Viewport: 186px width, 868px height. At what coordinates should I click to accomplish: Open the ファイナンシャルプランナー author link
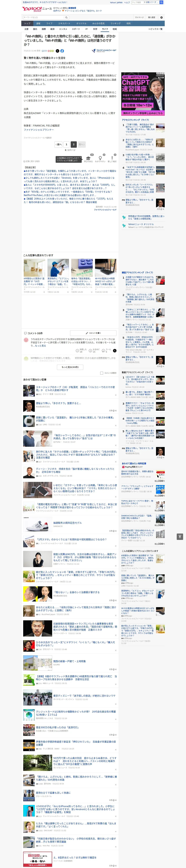point(39,130)
